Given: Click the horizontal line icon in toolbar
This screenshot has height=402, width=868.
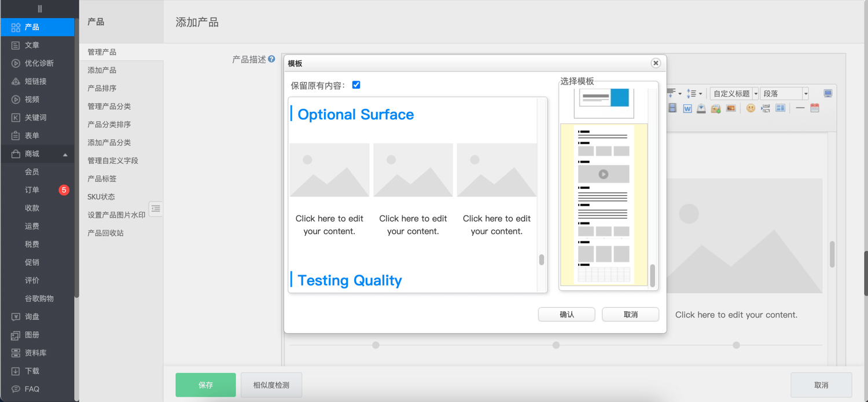Looking at the screenshot, I should click(x=800, y=108).
